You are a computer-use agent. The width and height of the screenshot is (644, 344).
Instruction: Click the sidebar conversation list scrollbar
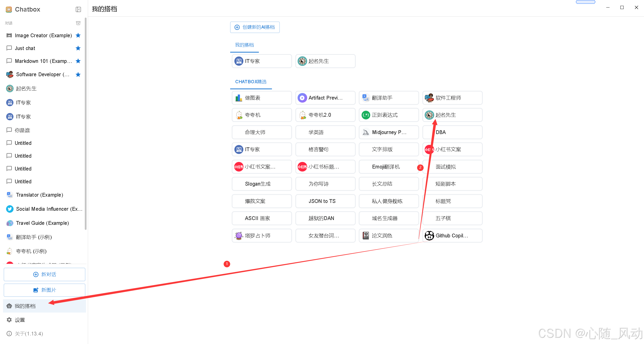(x=86, y=123)
